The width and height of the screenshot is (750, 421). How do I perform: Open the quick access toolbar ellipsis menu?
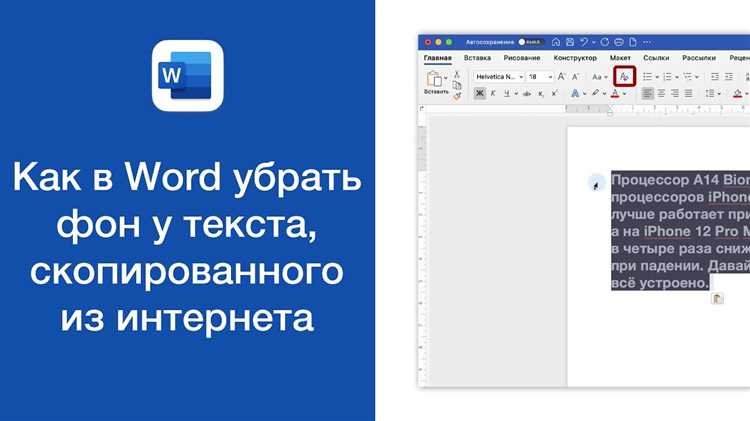click(647, 42)
